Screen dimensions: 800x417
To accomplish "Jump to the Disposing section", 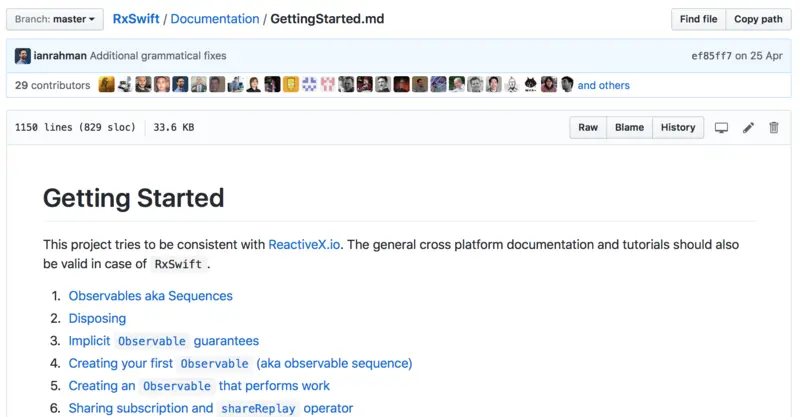I will [x=97, y=318].
